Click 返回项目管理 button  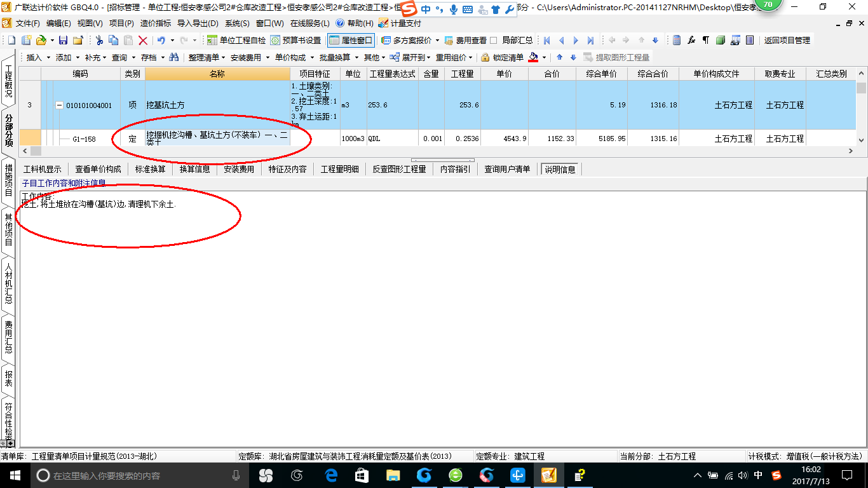click(787, 40)
